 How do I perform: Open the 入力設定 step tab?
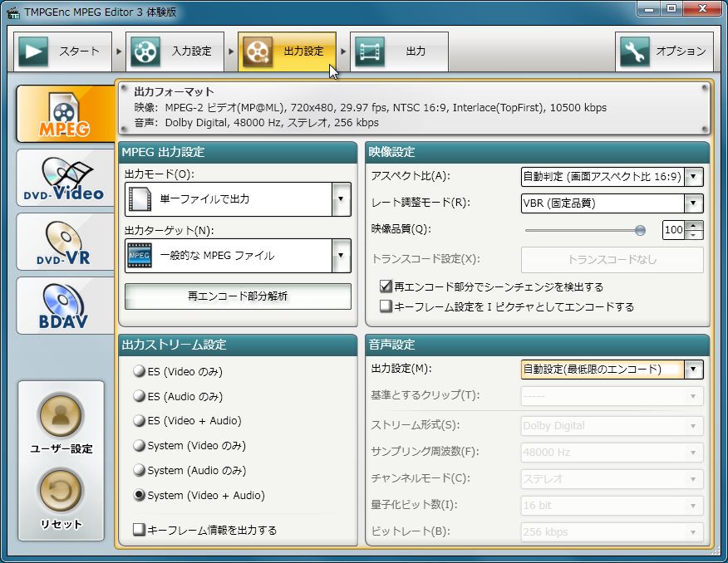click(x=175, y=51)
